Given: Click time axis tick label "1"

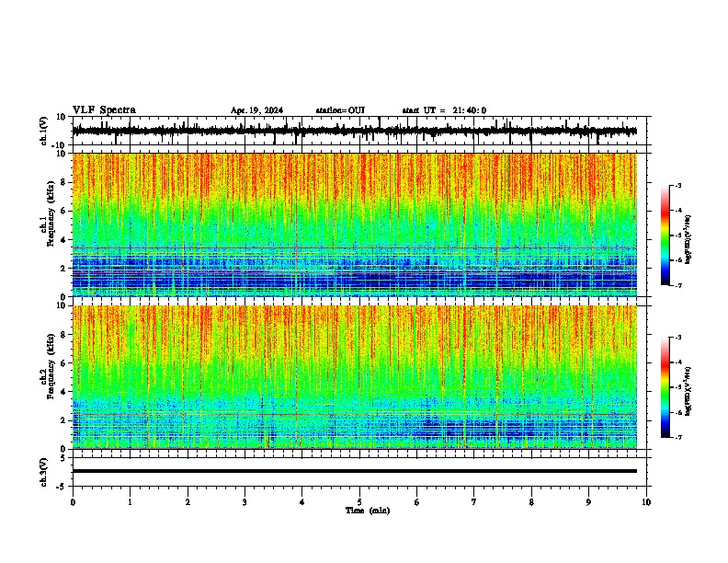Looking at the screenshot, I should point(131,502).
